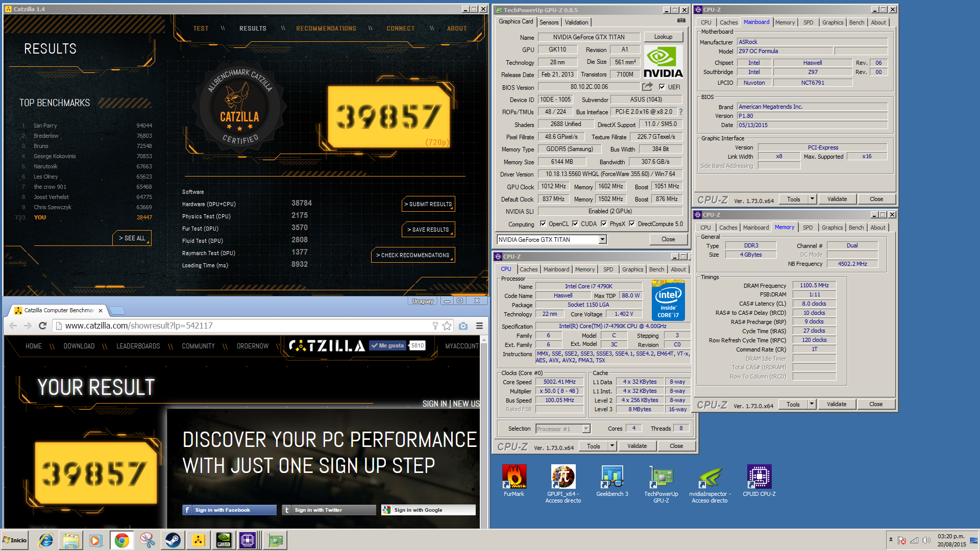
Task: Open CPUID CPU-Z desktop shortcut
Action: (759, 481)
